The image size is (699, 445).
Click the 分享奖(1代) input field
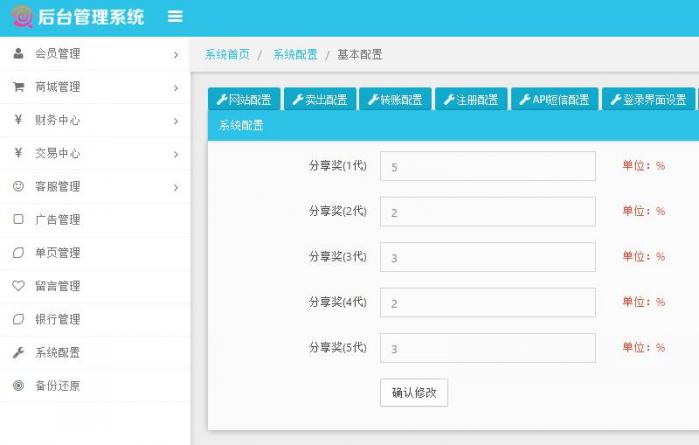pyautogui.click(x=487, y=166)
